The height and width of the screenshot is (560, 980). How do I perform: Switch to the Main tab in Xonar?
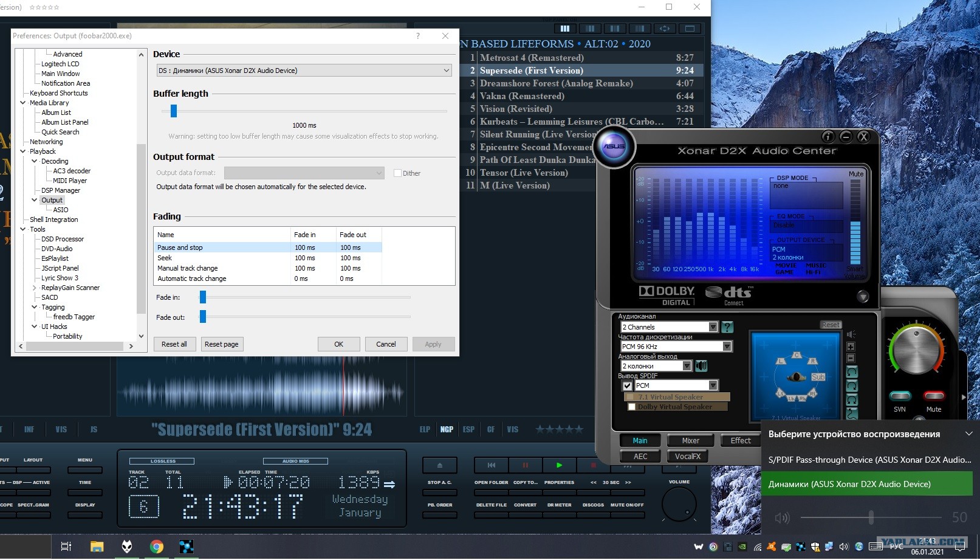click(640, 441)
